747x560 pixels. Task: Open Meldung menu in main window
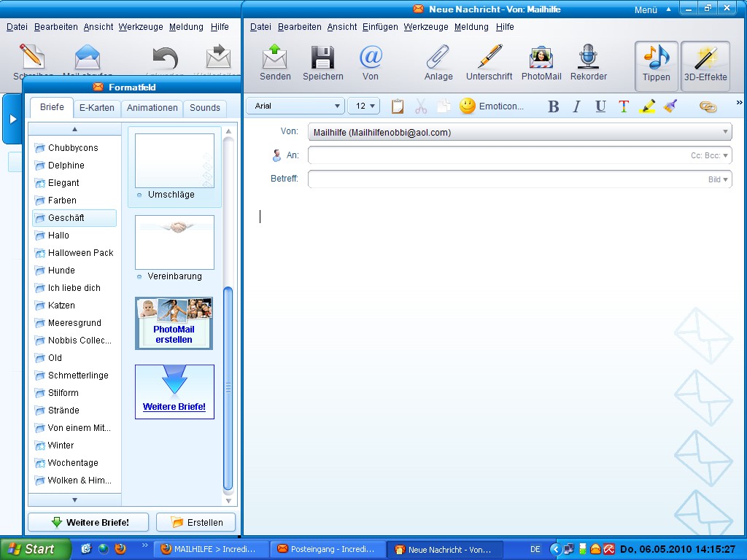click(186, 27)
